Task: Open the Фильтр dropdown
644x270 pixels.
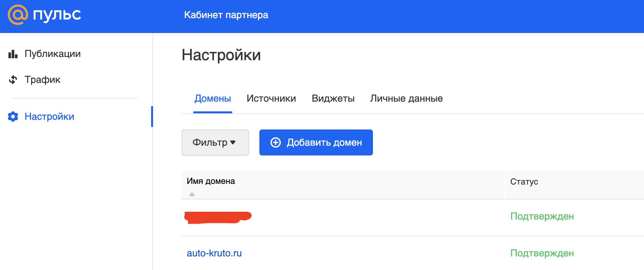Action: pos(215,142)
